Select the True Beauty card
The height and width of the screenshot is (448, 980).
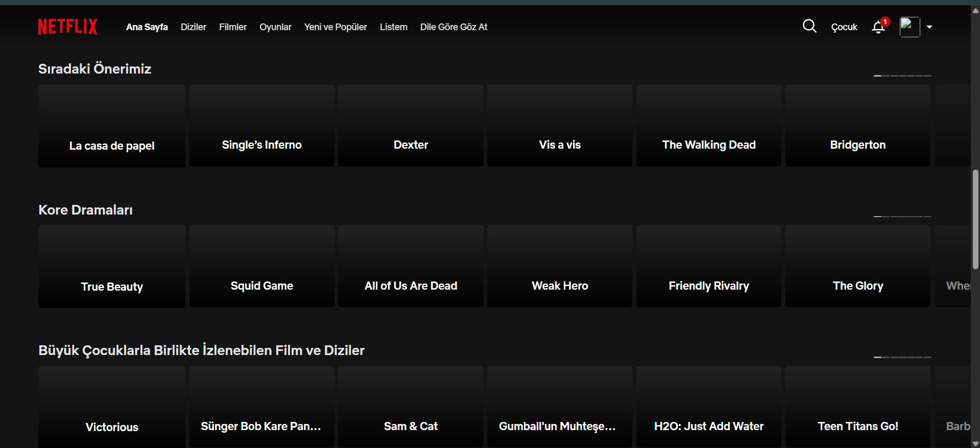(x=112, y=267)
